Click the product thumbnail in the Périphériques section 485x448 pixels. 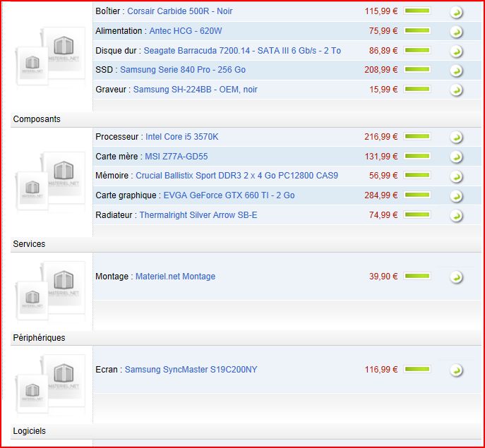pyautogui.click(x=50, y=385)
